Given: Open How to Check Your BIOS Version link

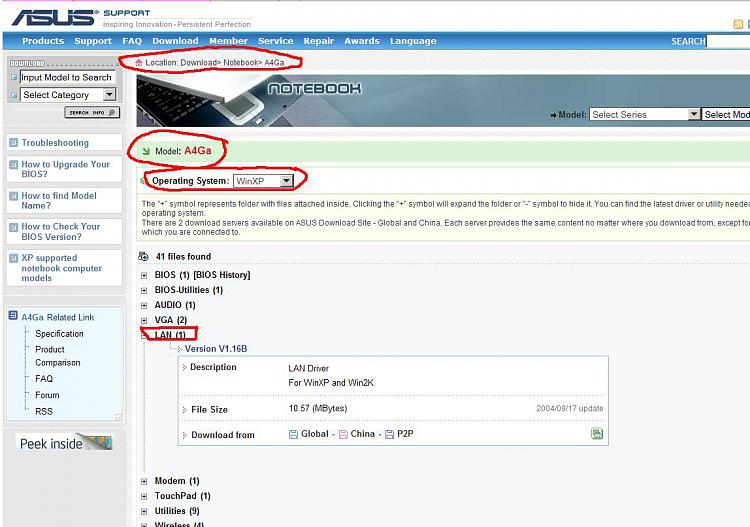Looking at the screenshot, I should tap(61, 231).
